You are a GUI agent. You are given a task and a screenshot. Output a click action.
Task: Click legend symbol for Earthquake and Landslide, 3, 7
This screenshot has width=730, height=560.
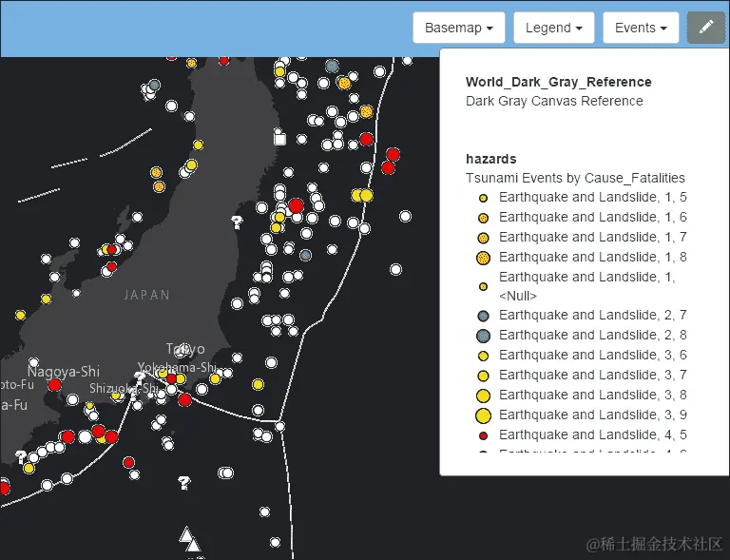coord(483,376)
